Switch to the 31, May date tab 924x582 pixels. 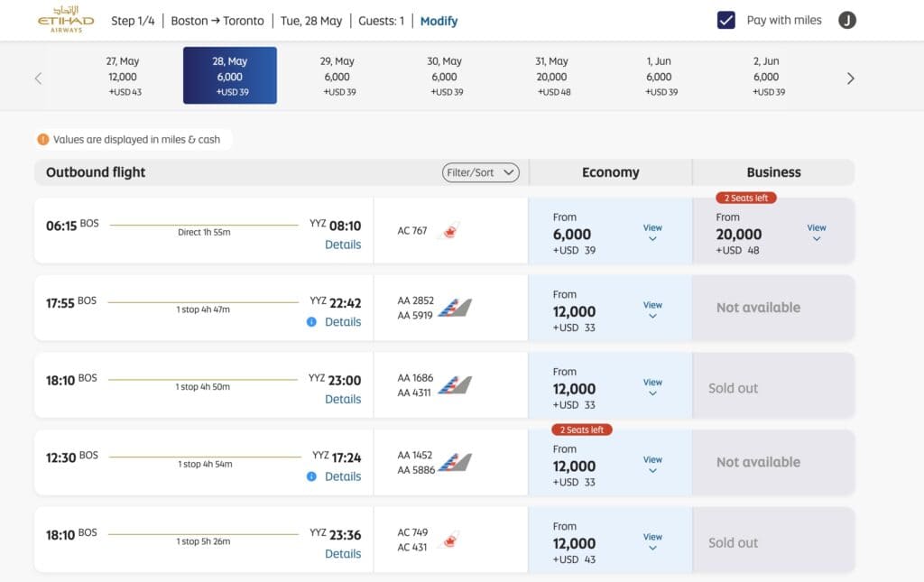(551, 76)
